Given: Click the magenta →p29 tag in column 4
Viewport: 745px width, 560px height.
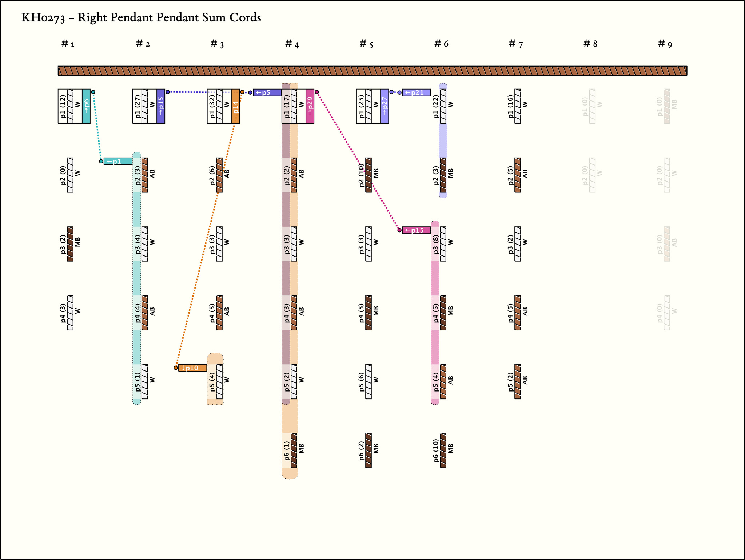Looking at the screenshot, I should pyautogui.click(x=310, y=106).
